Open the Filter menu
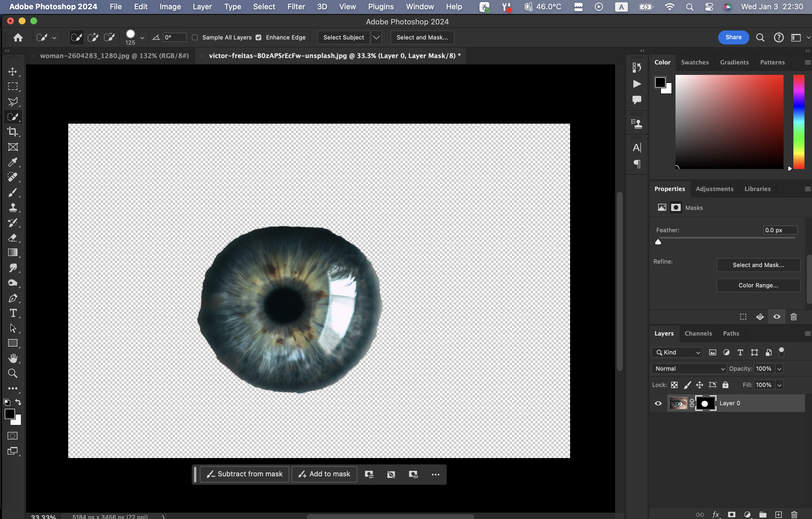The height and width of the screenshot is (519, 812). click(296, 7)
